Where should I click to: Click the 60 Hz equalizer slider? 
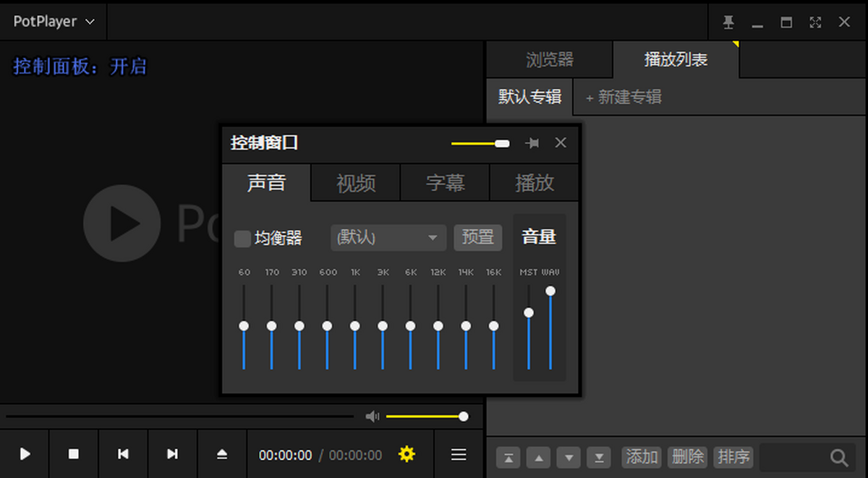coord(244,326)
